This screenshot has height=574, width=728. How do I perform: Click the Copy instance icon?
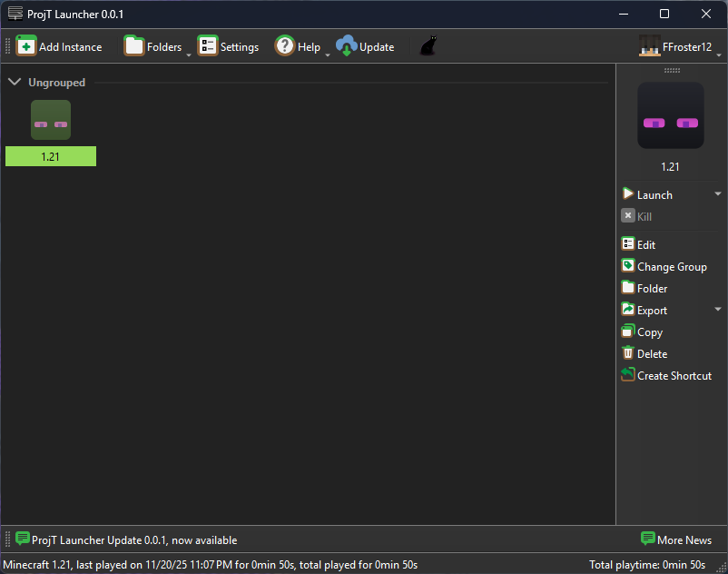(627, 332)
